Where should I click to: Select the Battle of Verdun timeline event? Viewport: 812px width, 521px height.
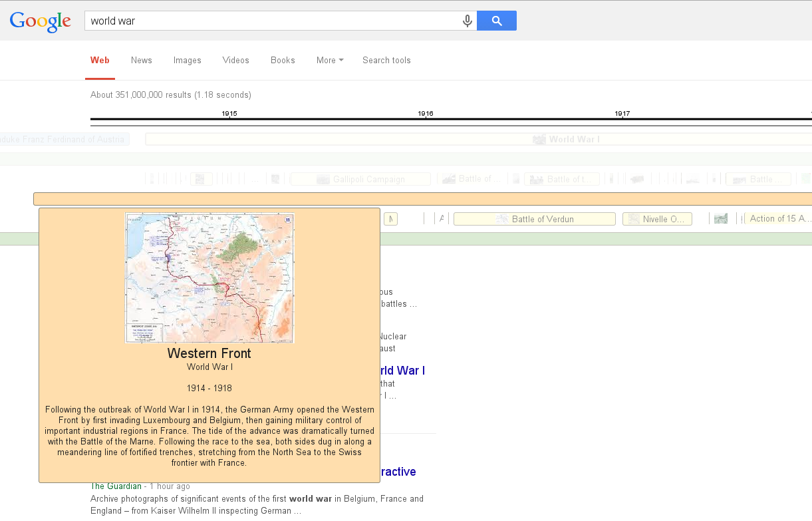(x=534, y=219)
